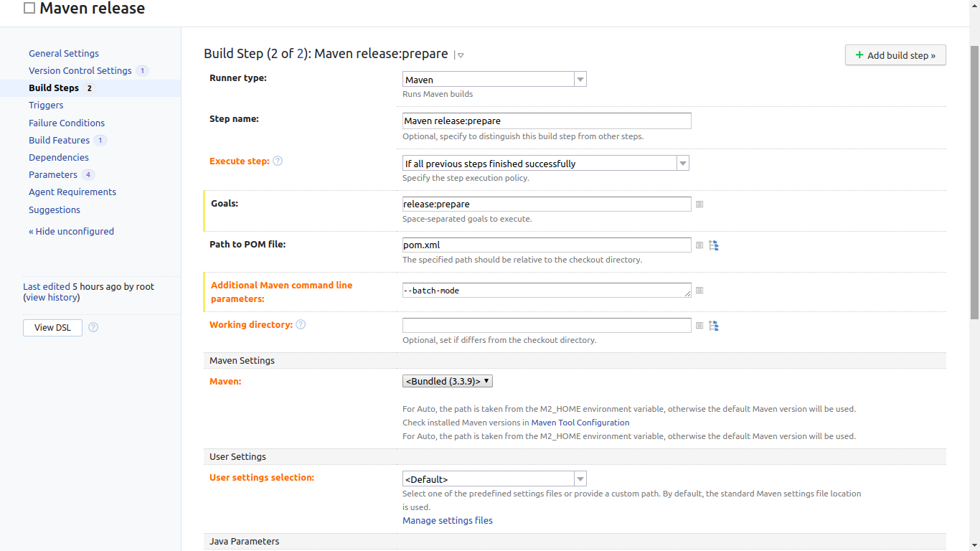Screen dimensions: 980x551
Task: Click into the Step name input field
Action: tap(547, 121)
